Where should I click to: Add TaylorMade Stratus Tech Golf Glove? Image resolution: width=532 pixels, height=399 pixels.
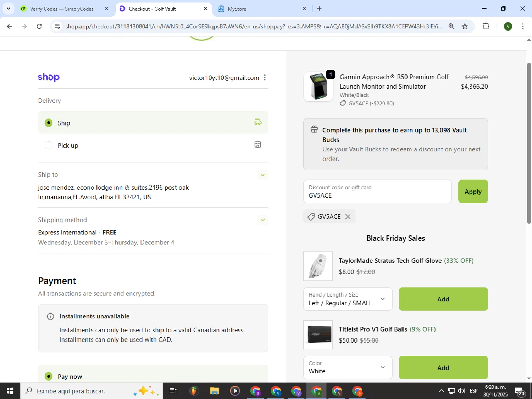coord(443,299)
